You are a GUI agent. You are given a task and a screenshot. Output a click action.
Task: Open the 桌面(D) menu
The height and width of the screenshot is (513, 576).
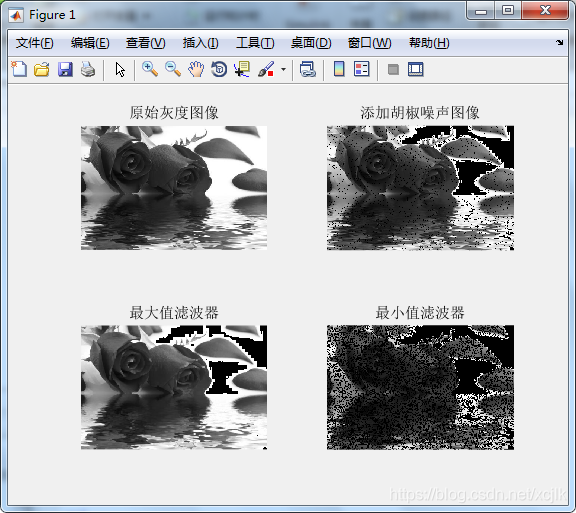click(x=311, y=43)
